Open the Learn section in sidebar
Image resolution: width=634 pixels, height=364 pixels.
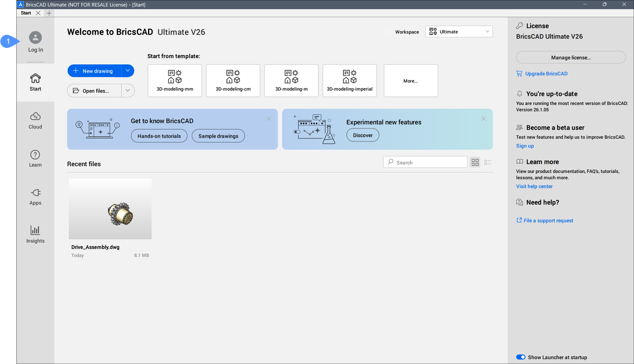[x=35, y=158]
